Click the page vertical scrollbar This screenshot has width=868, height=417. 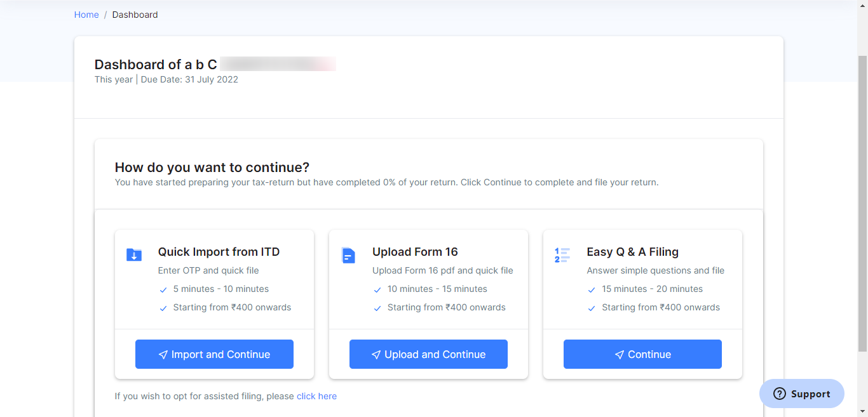[x=862, y=203]
